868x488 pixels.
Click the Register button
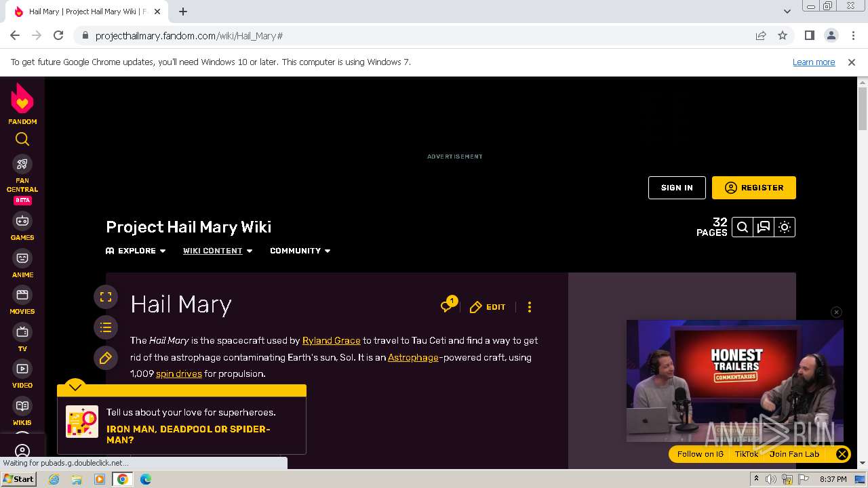tap(754, 188)
